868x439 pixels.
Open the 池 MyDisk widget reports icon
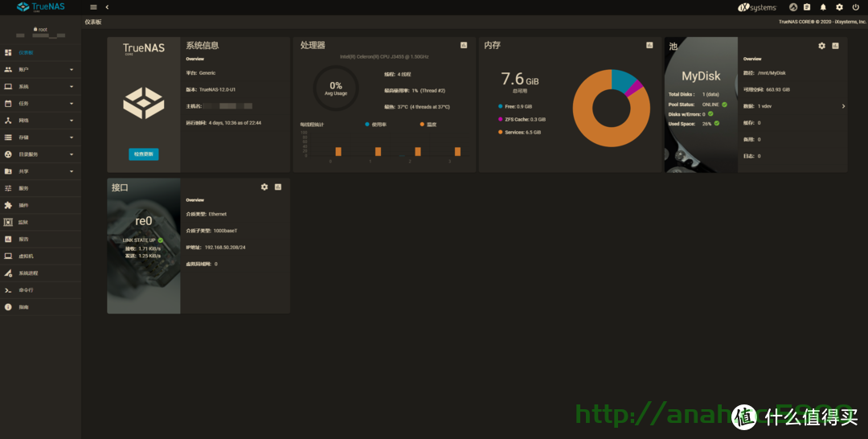pyautogui.click(x=835, y=46)
